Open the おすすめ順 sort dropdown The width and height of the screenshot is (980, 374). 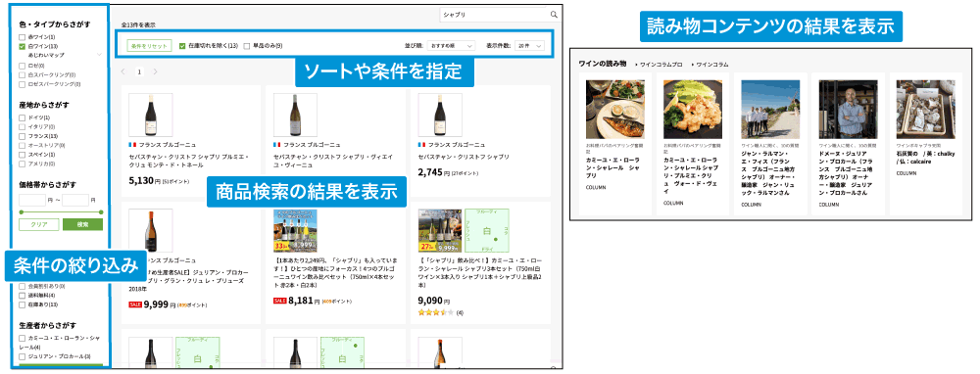coord(452,46)
